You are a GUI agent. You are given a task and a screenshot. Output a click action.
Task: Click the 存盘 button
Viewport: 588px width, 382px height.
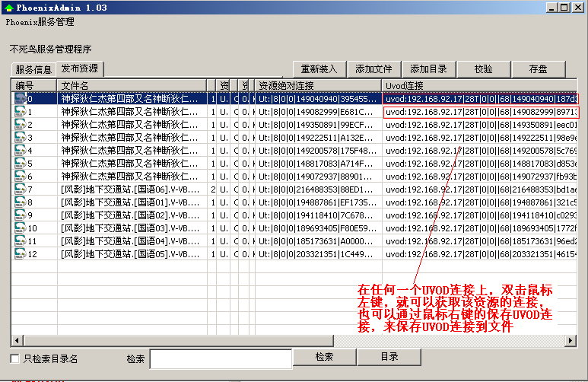tap(538, 69)
